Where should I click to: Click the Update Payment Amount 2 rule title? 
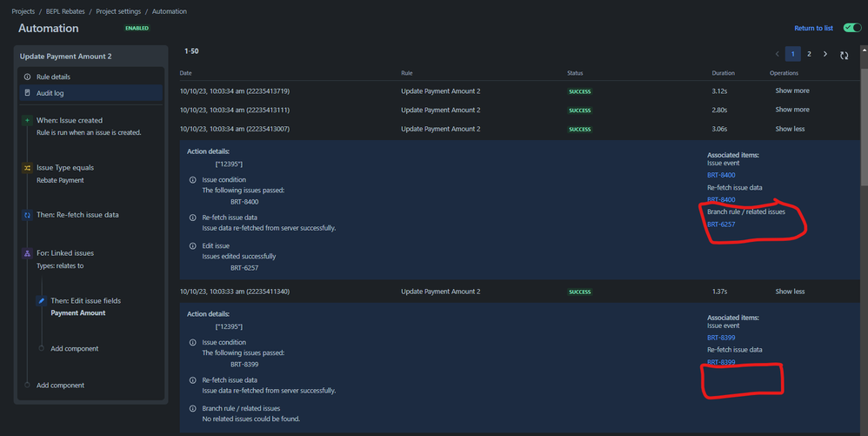click(x=65, y=56)
